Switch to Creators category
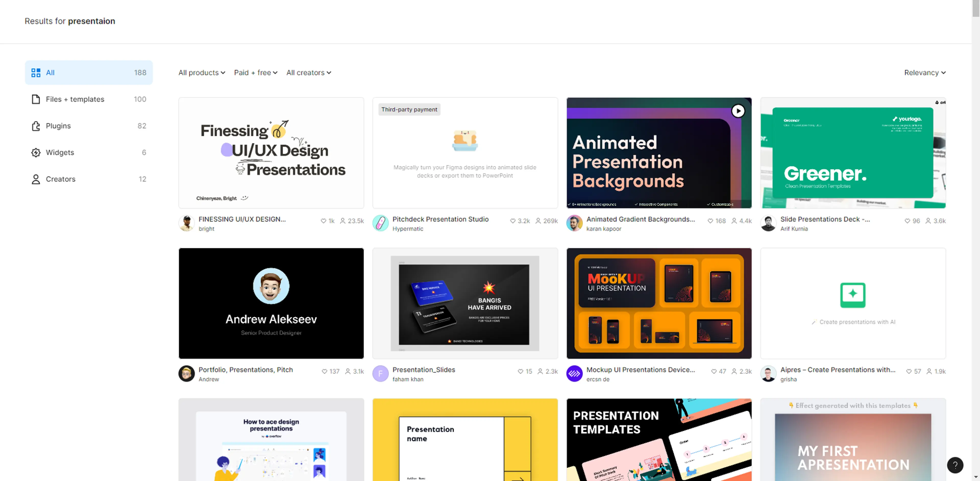This screenshot has height=481, width=980. point(89,179)
